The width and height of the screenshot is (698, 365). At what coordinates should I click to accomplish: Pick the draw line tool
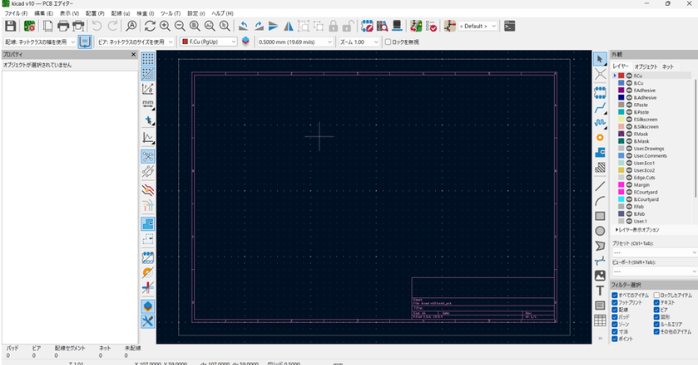600,186
